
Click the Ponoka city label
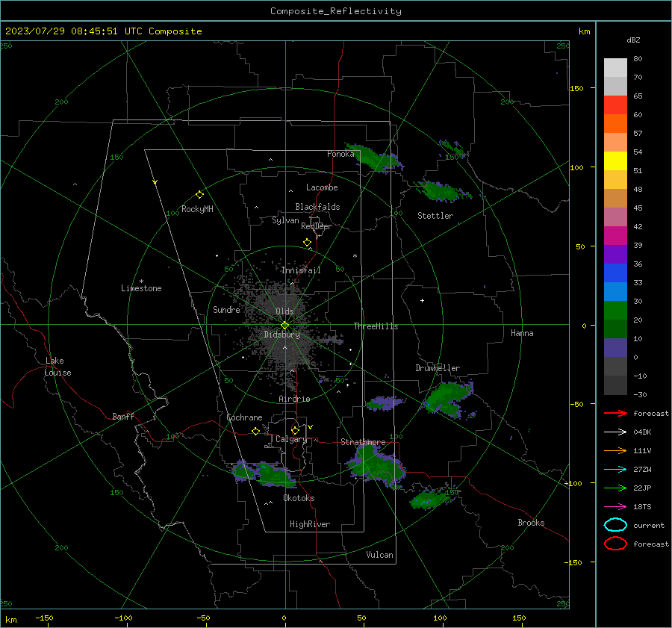tap(340, 154)
